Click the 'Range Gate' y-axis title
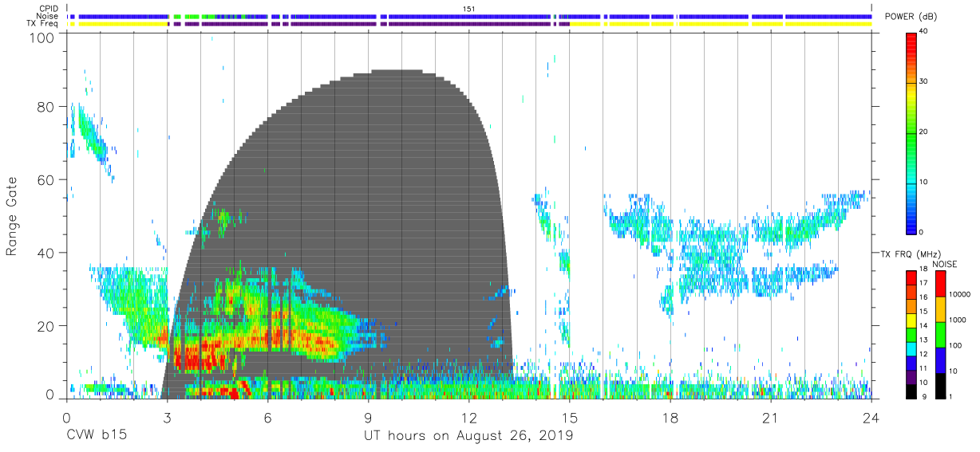Screen dimensions: 980x452 click(12, 216)
